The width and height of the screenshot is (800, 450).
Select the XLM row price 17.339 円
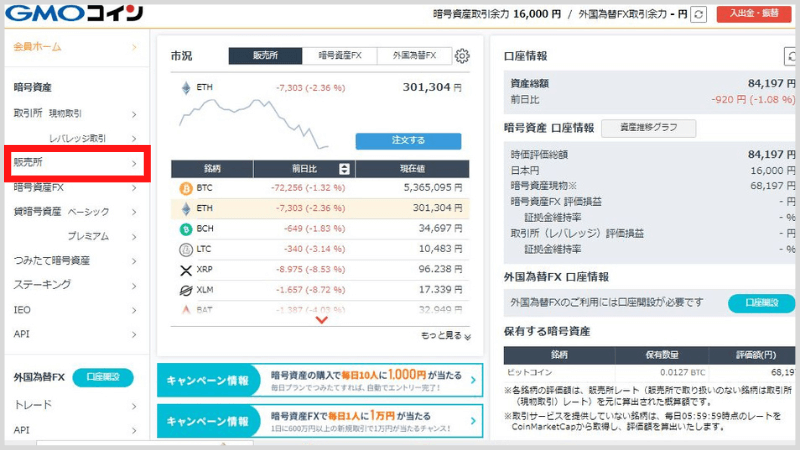(440, 290)
